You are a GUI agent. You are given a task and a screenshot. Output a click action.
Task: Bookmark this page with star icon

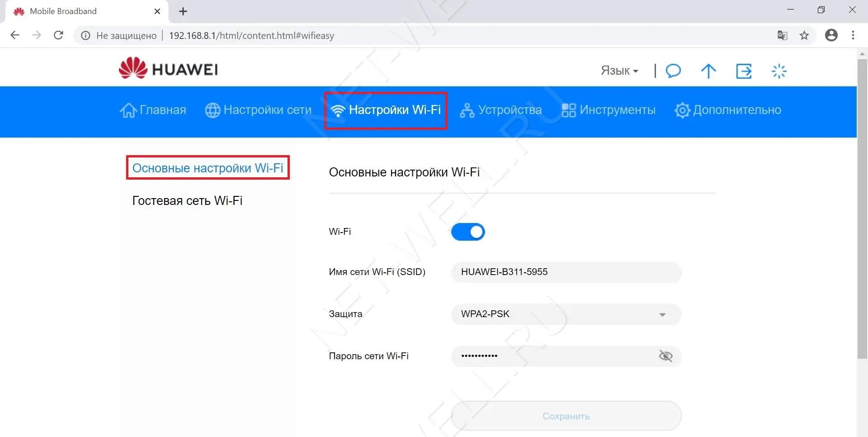click(804, 35)
